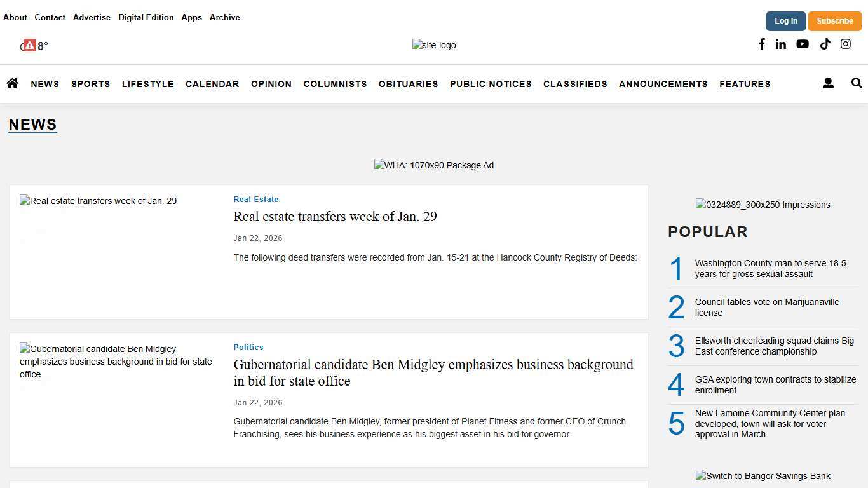Open the CLASSIFIEDS menu item
This screenshot has height=488, width=868.
[x=575, y=84]
